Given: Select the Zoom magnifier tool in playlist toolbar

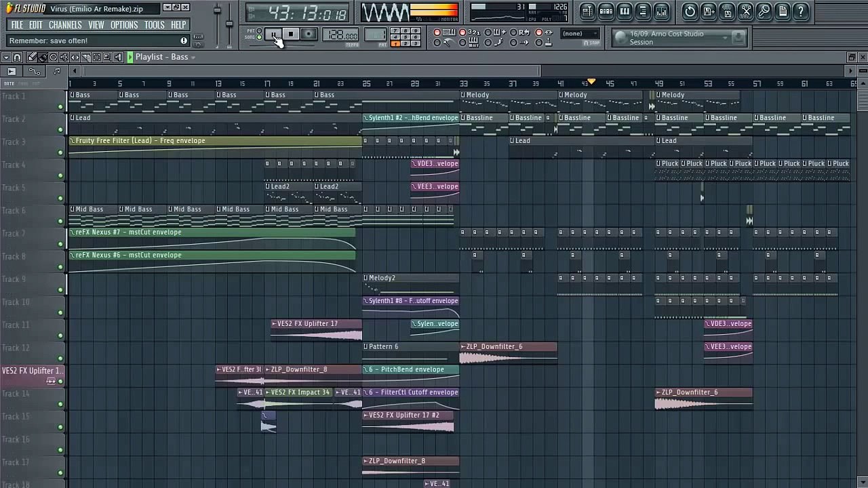Looking at the screenshot, I should pyautogui.click(x=107, y=58).
